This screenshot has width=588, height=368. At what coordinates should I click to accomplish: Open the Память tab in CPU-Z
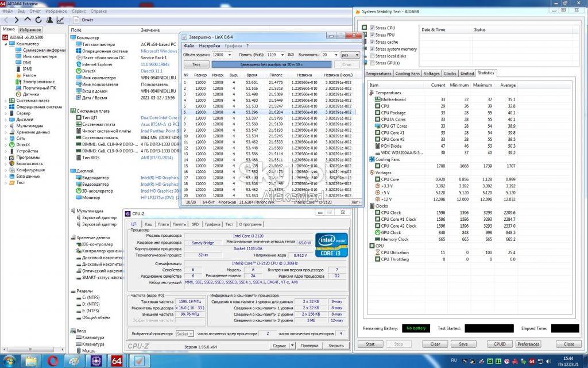[x=179, y=224]
